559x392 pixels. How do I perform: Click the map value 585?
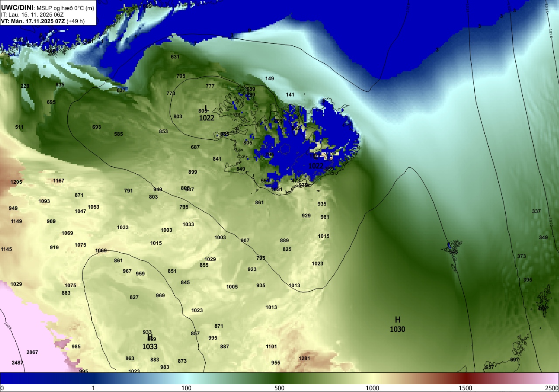(x=118, y=134)
